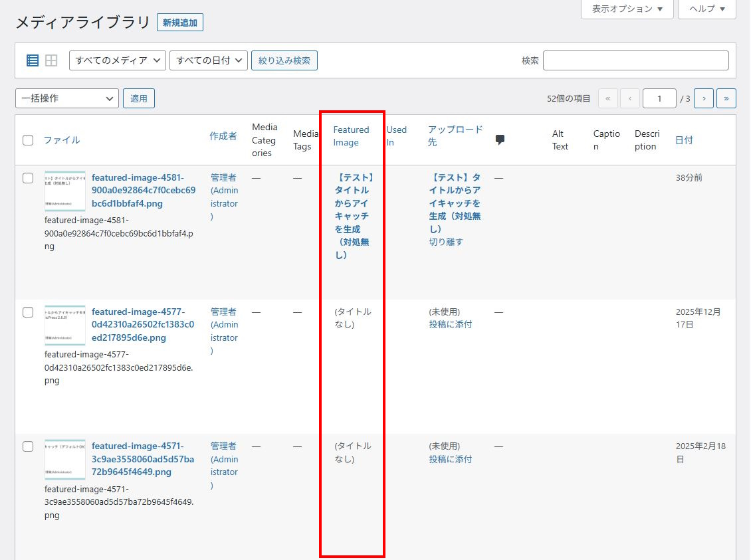Focus the 検索 search input field
751x560 pixels.
[635, 60]
